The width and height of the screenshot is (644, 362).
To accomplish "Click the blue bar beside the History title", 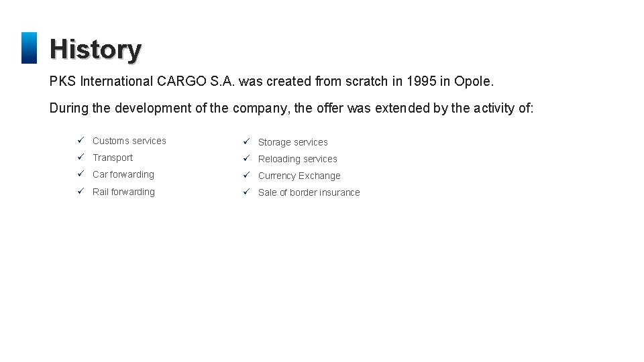I will (x=29, y=48).
